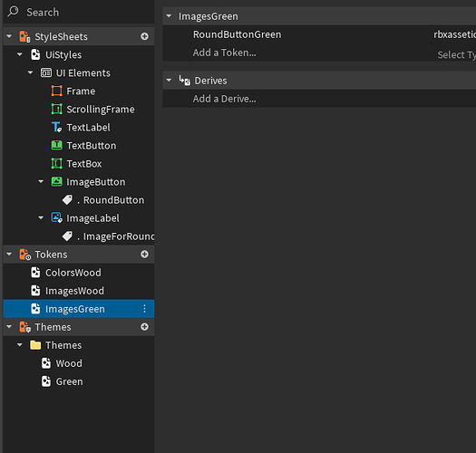Click the Frame element icon
The image size is (476, 453).
tap(57, 91)
